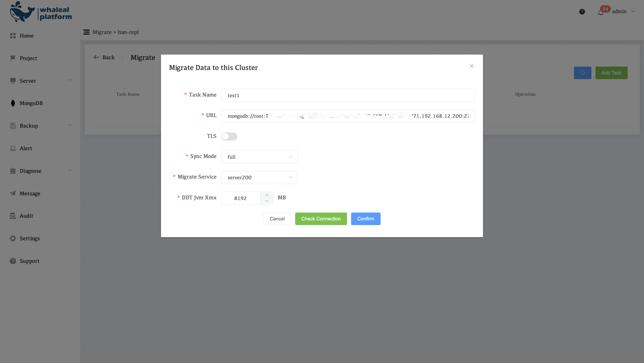Open the help question mark icon
This screenshot has height=363, width=644.
coord(582,12)
